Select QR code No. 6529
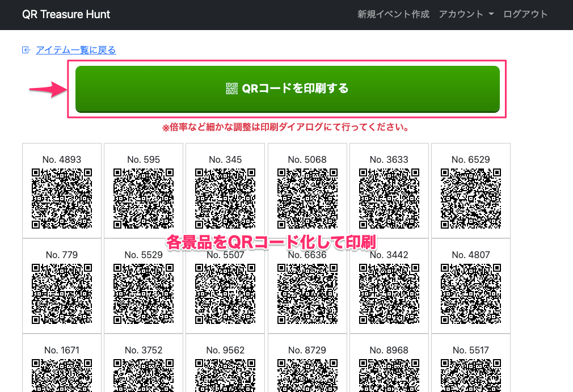 [470, 198]
